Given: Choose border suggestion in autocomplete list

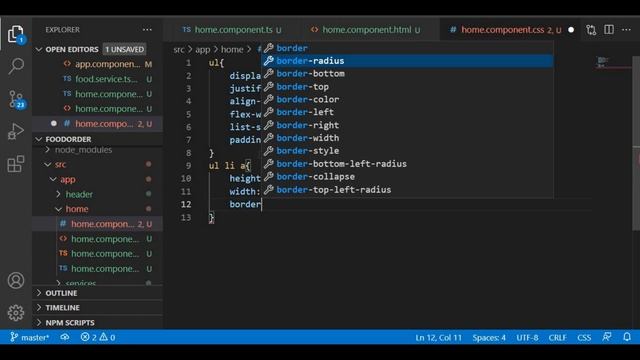Looking at the screenshot, I should point(407,48).
